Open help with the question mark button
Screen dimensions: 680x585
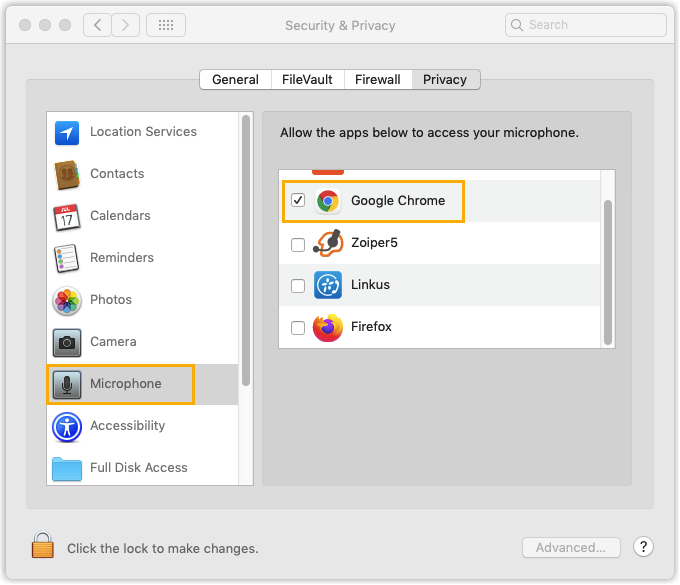(x=643, y=547)
